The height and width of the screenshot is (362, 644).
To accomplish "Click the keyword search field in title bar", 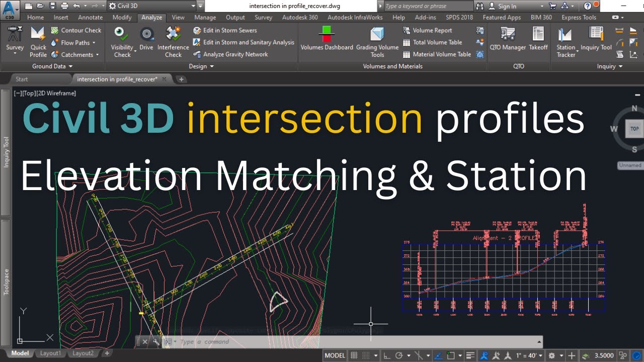I will tap(428, 6).
